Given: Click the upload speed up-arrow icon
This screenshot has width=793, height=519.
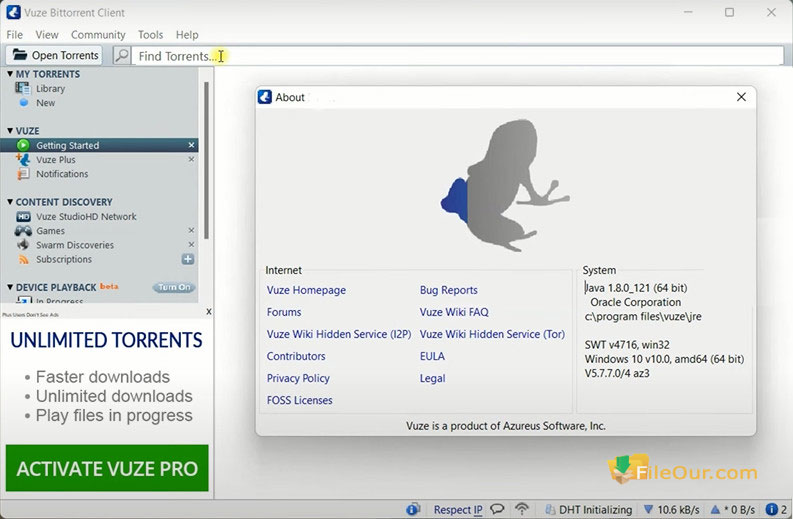Looking at the screenshot, I should click(715, 509).
